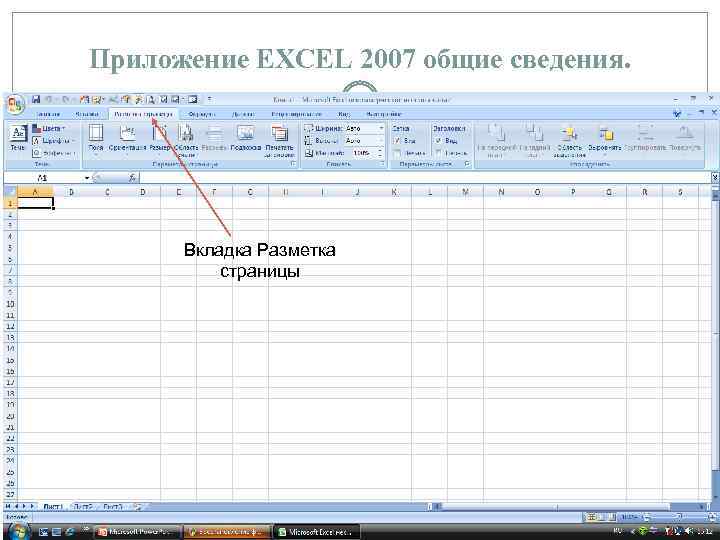Select column header D
This screenshot has width=720, height=540.
(x=143, y=192)
